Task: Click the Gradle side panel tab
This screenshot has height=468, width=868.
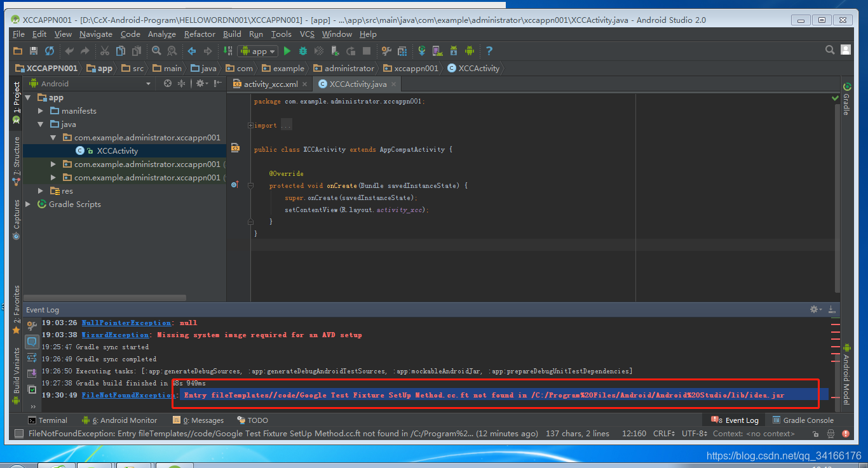Action: [846, 99]
